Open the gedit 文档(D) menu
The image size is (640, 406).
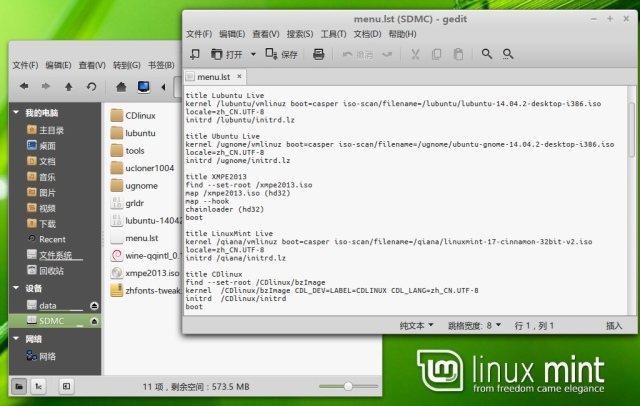pos(367,34)
